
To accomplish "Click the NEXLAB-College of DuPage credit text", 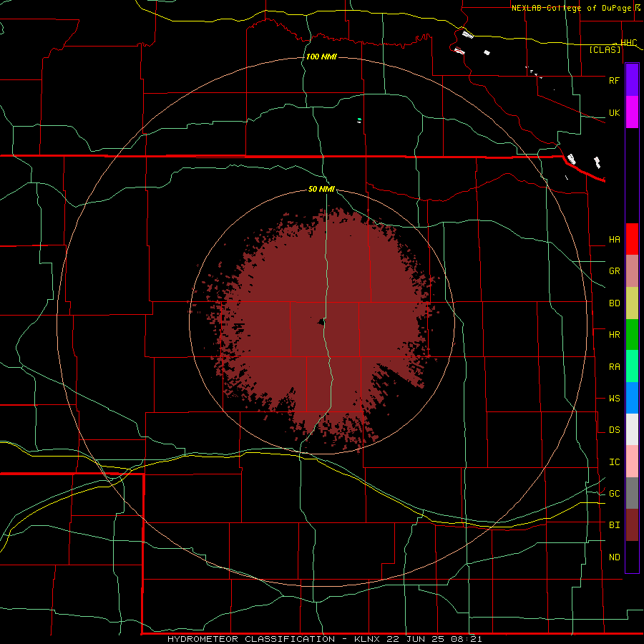I will [571, 8].
